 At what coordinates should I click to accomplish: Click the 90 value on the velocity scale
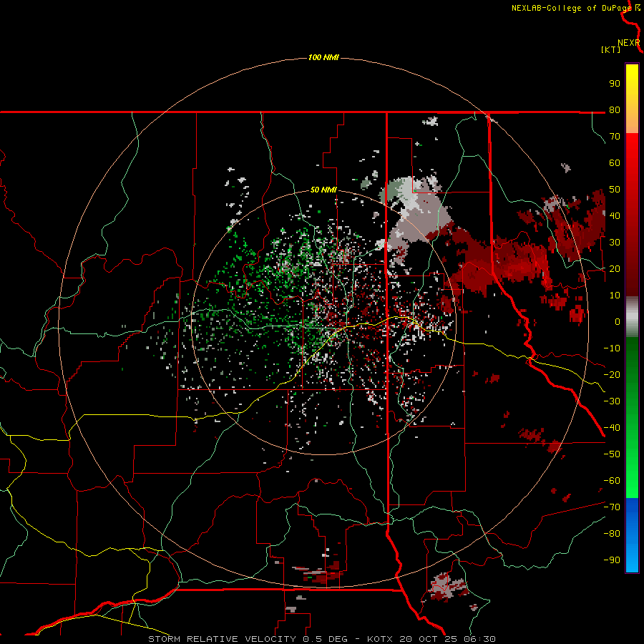615,84
